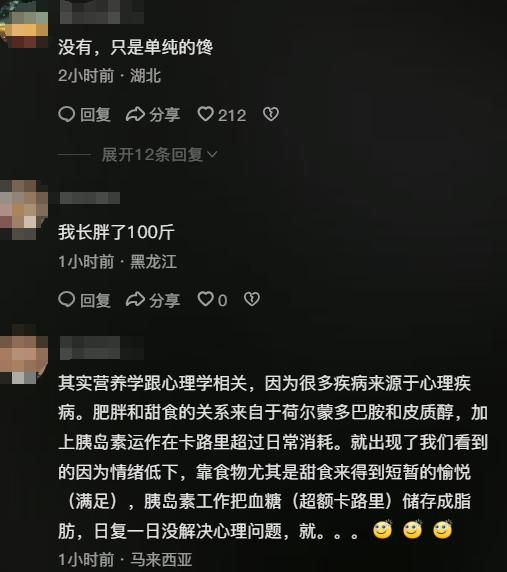Click 分享 text under 没有，只是单纯的馋
This screenshot has width=507, height=572.
pyautogui.click(x=165, y=115)
